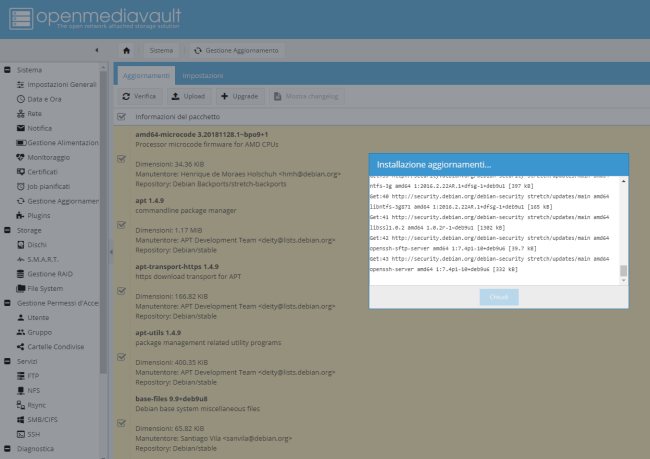Open Job pianificati entry
The height and width of the screenshot is (459, 650).
pos(43,187)
